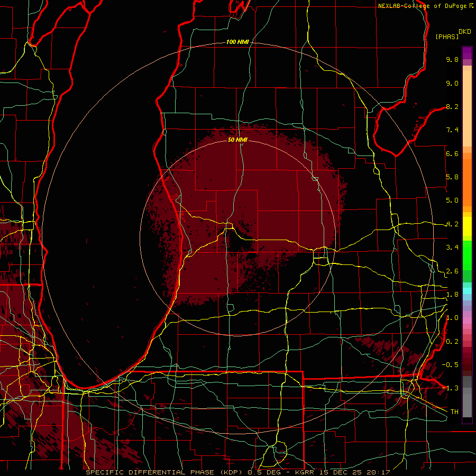This screenshot has height=476, width=476.
Task: Click the 5.8 scale value
Action: [452, 177]
